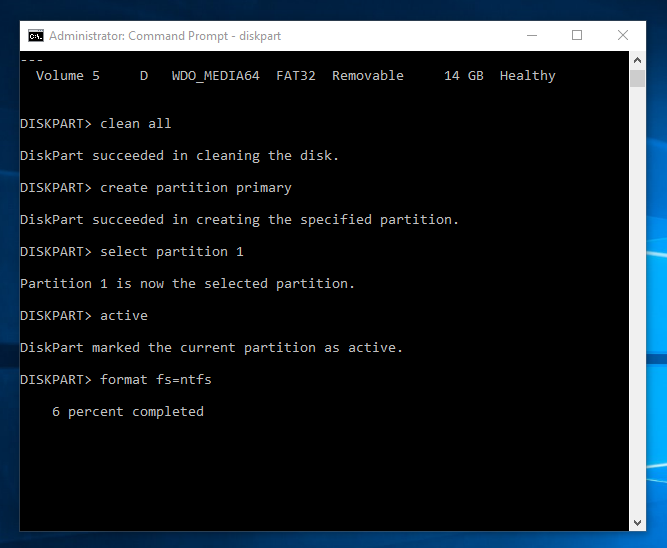Click the 'Volume 5' entry text
Viewport: 667px width, 548px height.
pyautogui.click(x=68, y=76)
